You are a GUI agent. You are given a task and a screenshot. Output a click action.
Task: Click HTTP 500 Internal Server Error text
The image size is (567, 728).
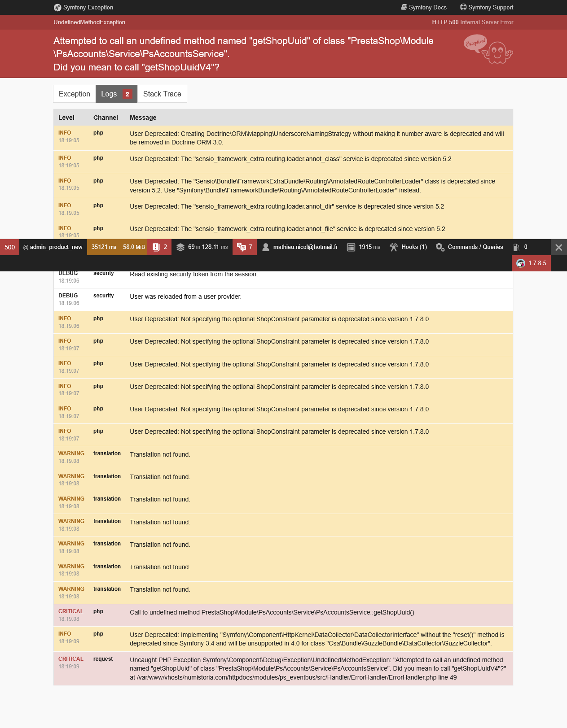(x=473, y=22)
